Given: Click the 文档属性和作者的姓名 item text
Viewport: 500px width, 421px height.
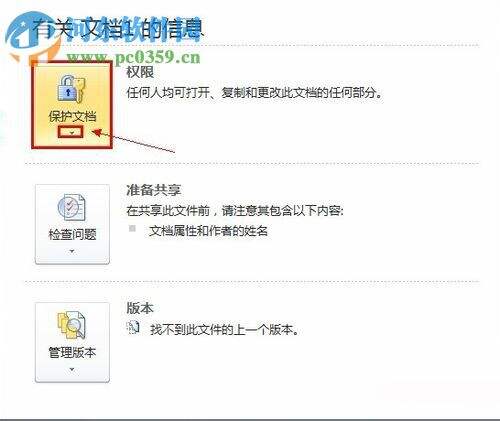Looking at the screenshot, I should (208, 231).
